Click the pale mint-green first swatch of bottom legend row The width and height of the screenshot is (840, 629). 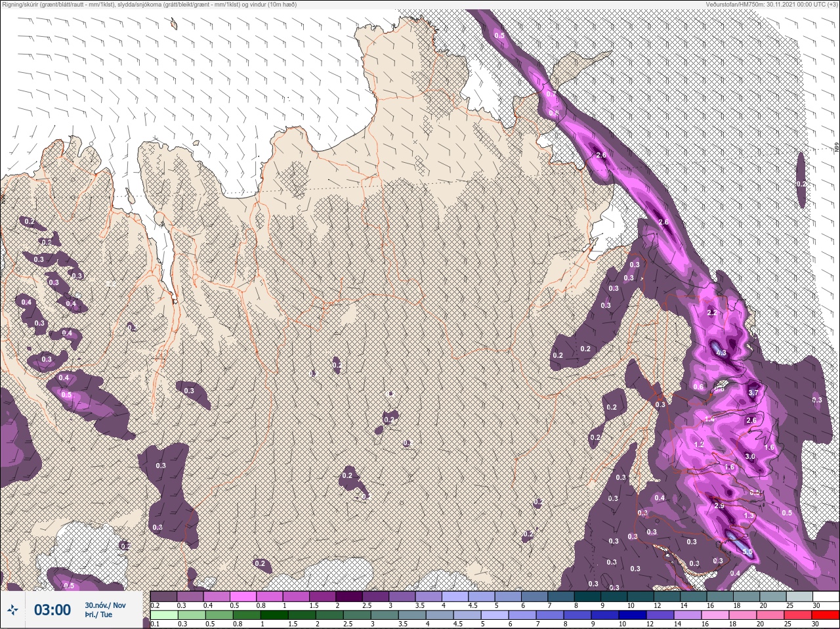pyautogui.click(x=164, y=615)
